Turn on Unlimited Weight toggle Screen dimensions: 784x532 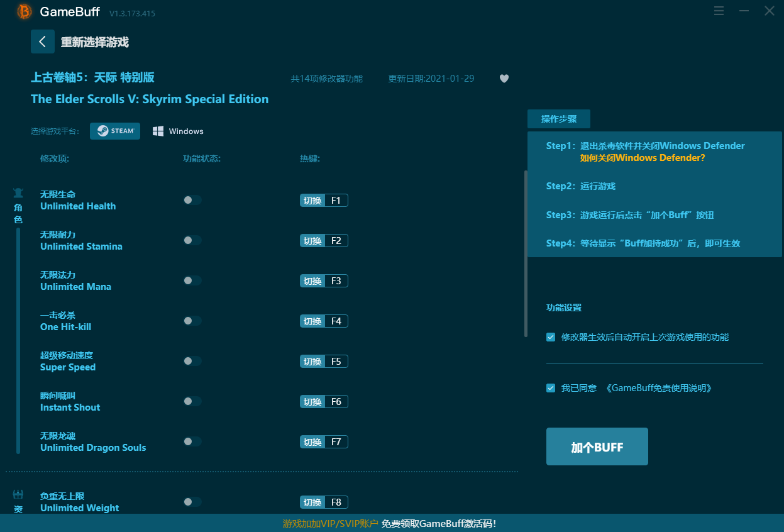(192, 502)
